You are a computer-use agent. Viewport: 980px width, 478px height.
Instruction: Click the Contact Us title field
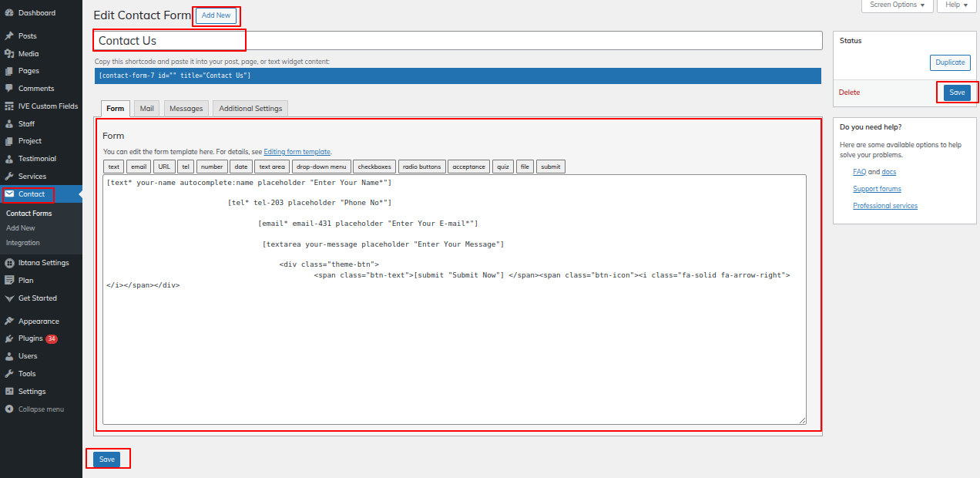[x=458, y=41]
